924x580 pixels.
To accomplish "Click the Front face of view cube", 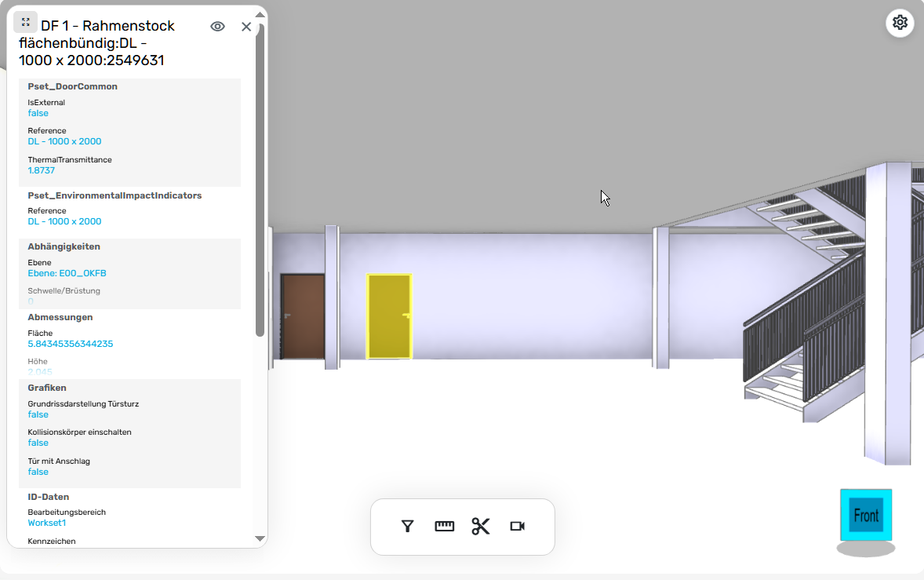I will [866, 515].
